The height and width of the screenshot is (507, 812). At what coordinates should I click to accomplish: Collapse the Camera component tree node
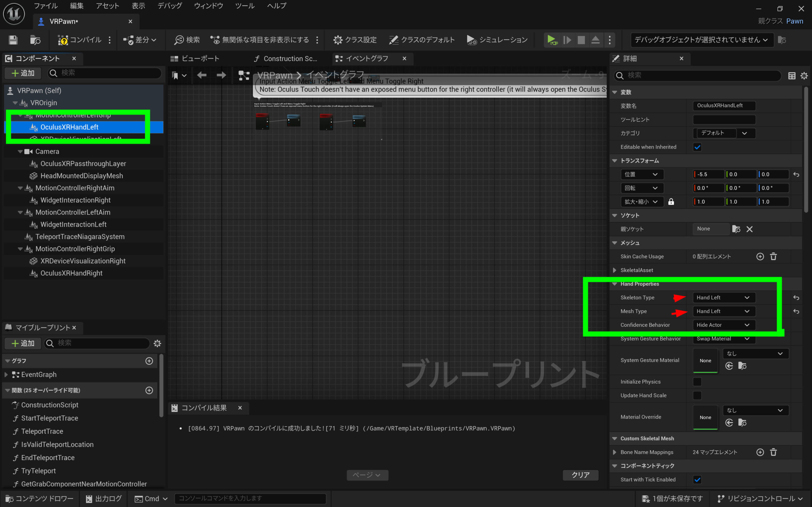coord(20,151)
